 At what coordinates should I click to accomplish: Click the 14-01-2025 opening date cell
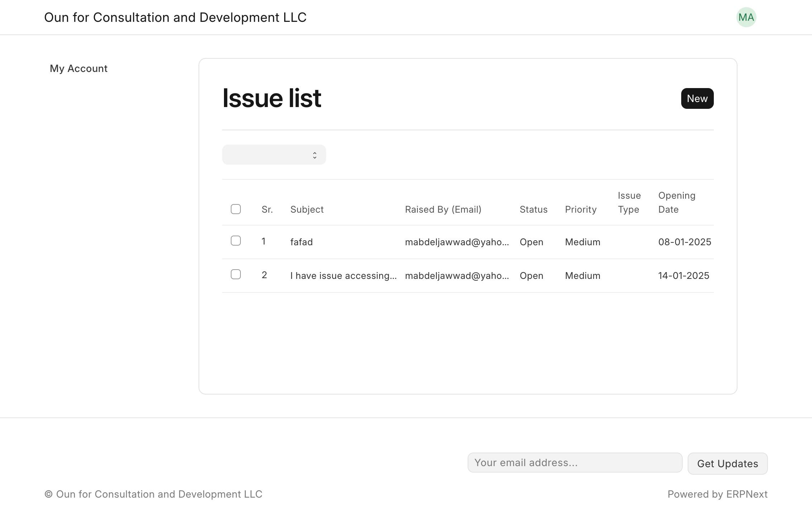click(x=683, y=276)
